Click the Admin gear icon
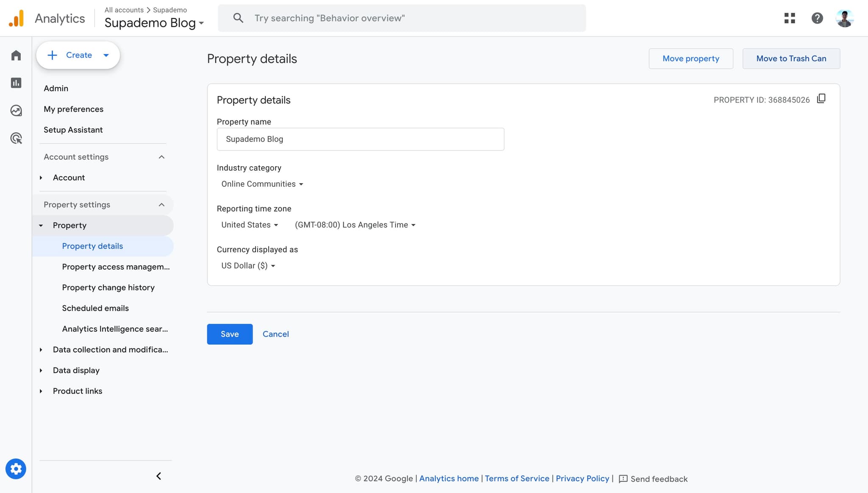The height and width of the screenshot is (493, 868). [16, 469]
